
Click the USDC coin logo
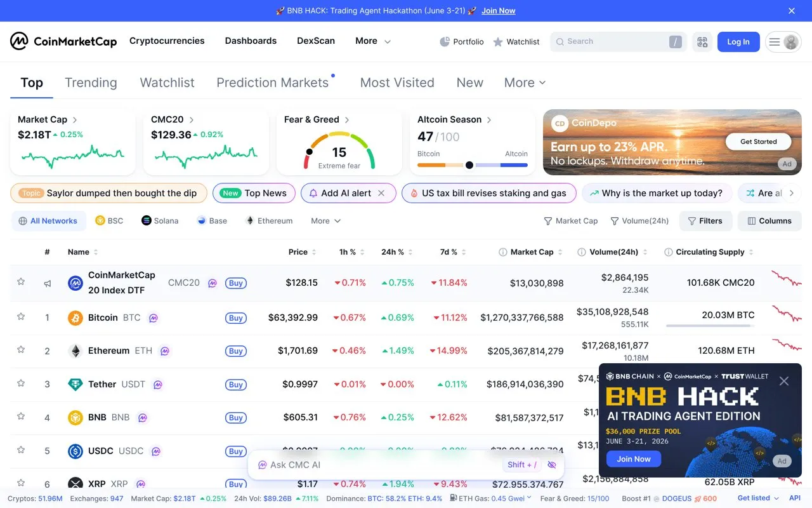(75, 451)
